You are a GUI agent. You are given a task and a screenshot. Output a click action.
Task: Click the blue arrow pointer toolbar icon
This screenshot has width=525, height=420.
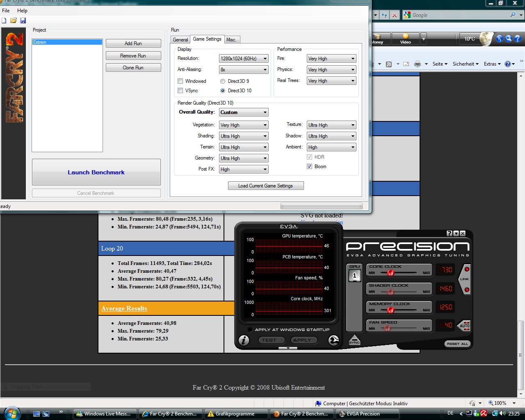(x=500, y=39)
